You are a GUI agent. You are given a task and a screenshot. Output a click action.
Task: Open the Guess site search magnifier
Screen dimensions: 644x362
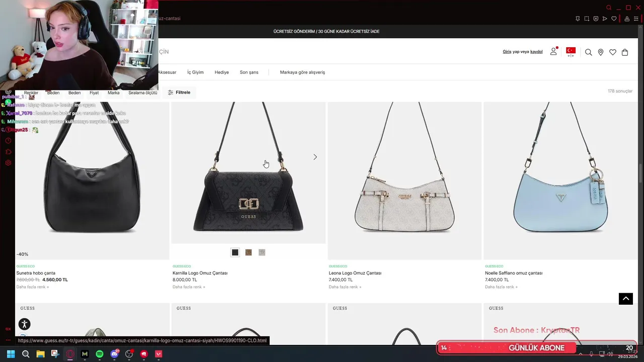tap(588, 52)
